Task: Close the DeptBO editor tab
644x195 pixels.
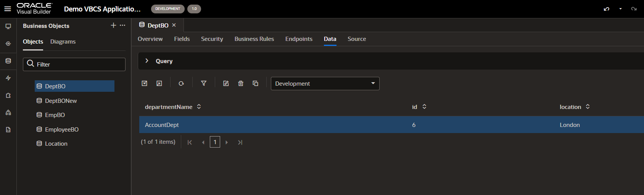Action: coord(174,25)
